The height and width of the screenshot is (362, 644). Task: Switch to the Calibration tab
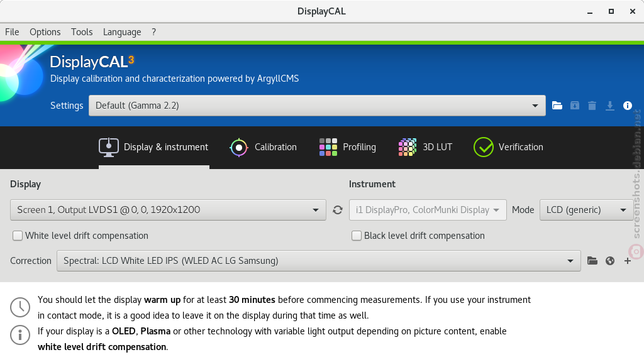pos(263,147)
